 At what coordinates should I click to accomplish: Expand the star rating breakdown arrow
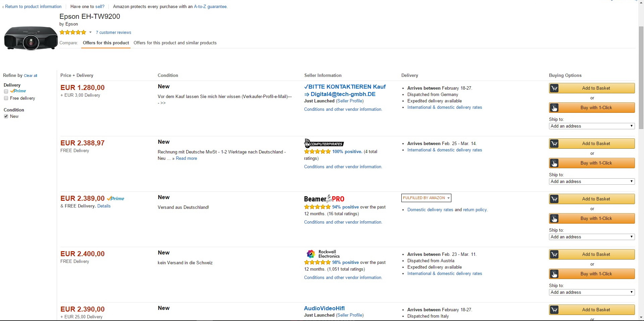coord(90,33)
